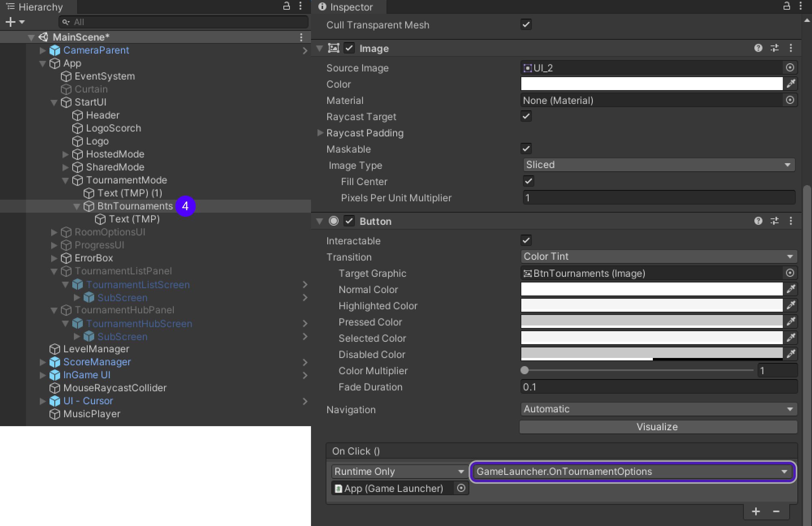The image size is (812, 526).
Task: Toggle the Raycast Target checkbox
Action: pyautogui.click(x=526, y=116)
